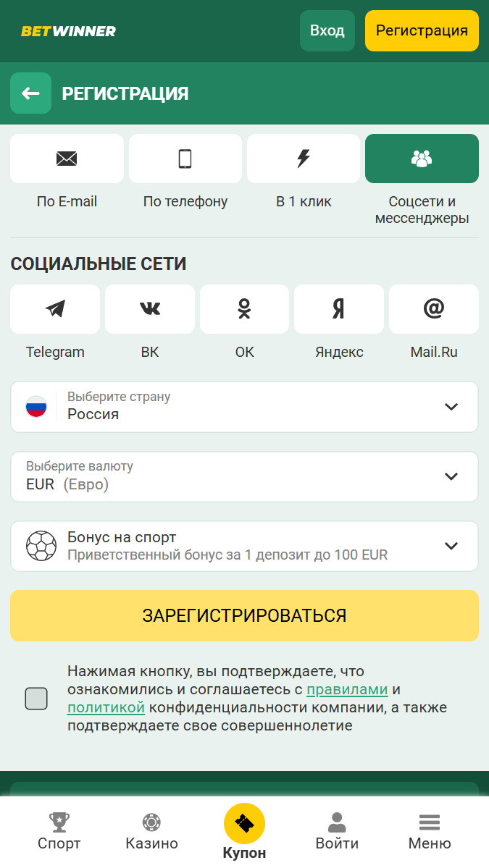Screen dimensions: 489x868
Task: Expand the country selection dropdown
Action: pos(244,406)
